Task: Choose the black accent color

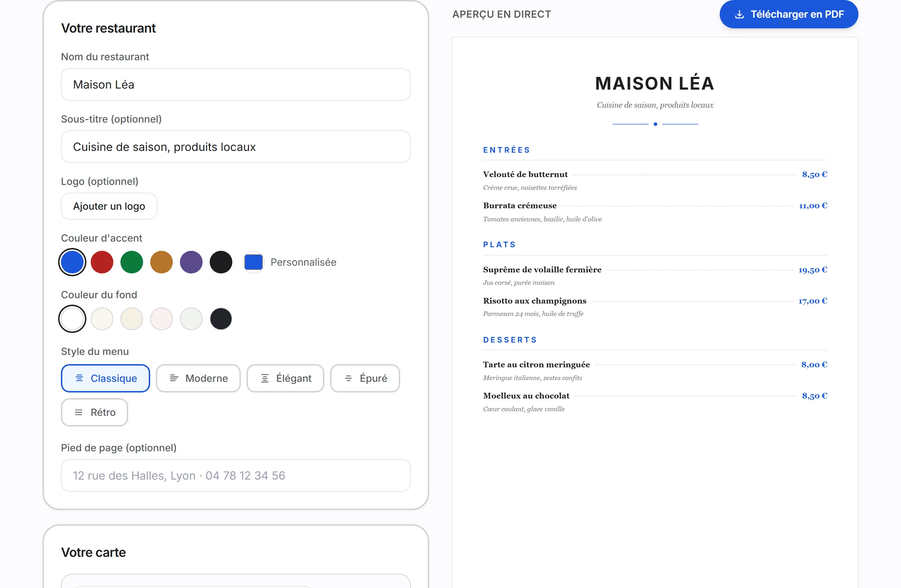Action: (221, 262)
